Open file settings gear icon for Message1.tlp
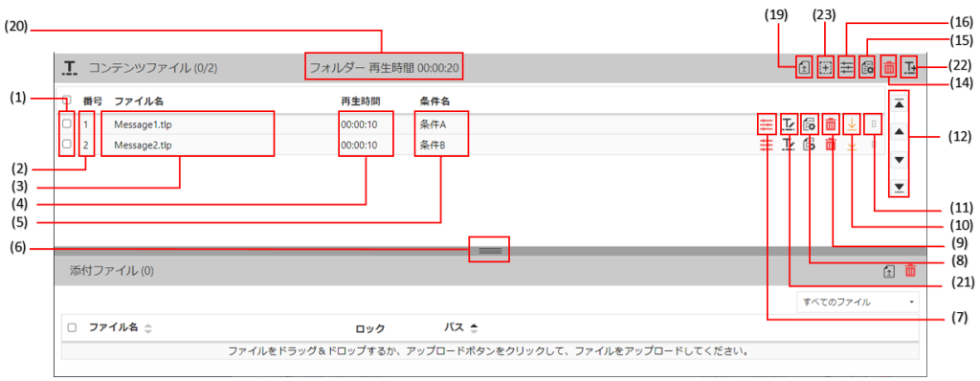This screenshot has height=381, width=980. tap(810, 123)
